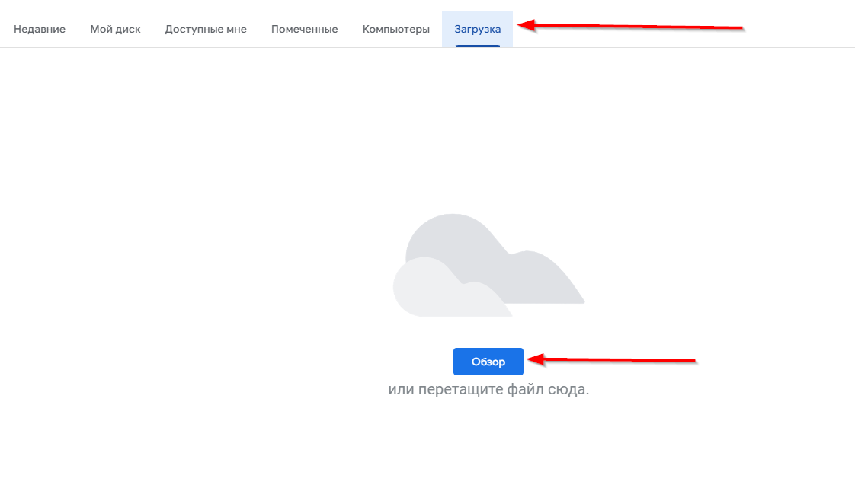
Task: Select the Загрузка tab
Action: click(477, 30)
